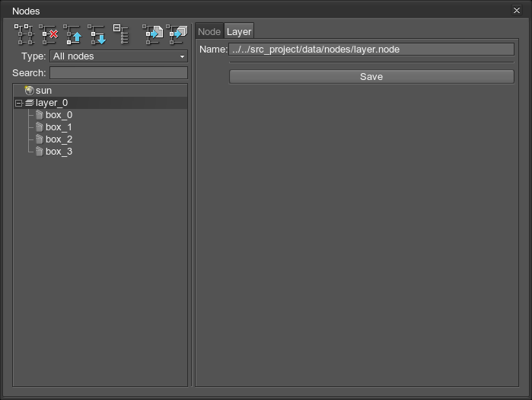
Task: Select the box_0 node
Action: pyautogui.click(x=59, y=115)
